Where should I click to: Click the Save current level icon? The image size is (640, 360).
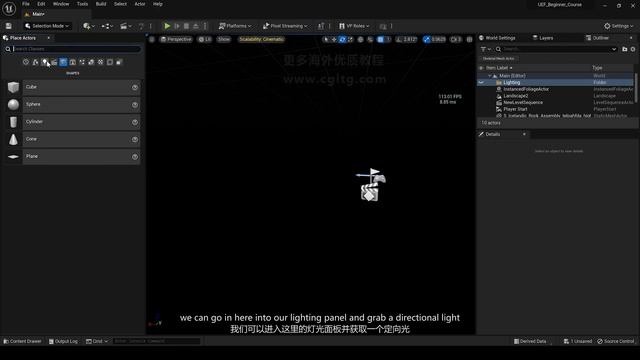pyautogui.click(x=9, y=26)
